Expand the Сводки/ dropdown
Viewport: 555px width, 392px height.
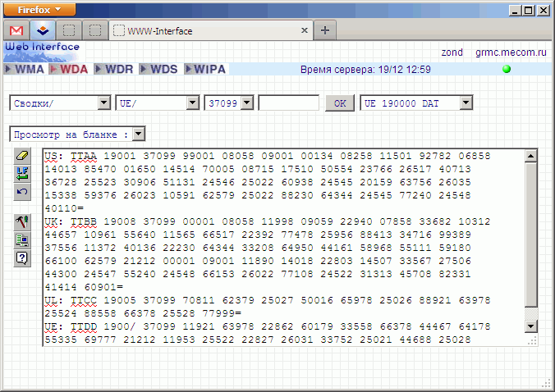click(x=103, y=103)
